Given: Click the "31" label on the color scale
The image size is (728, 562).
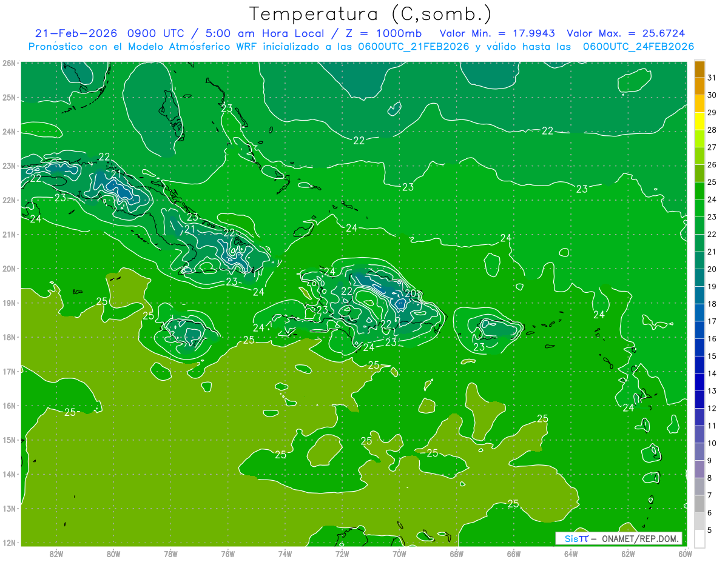Looking at the screenshot, I should (712, 78).
